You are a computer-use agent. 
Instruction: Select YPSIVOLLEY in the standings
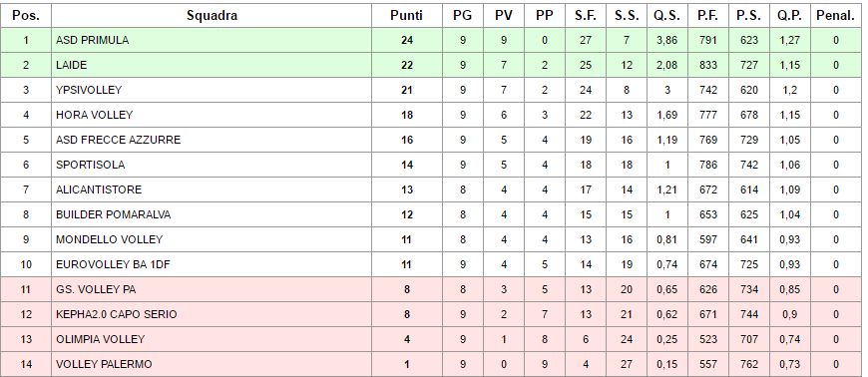89,90
